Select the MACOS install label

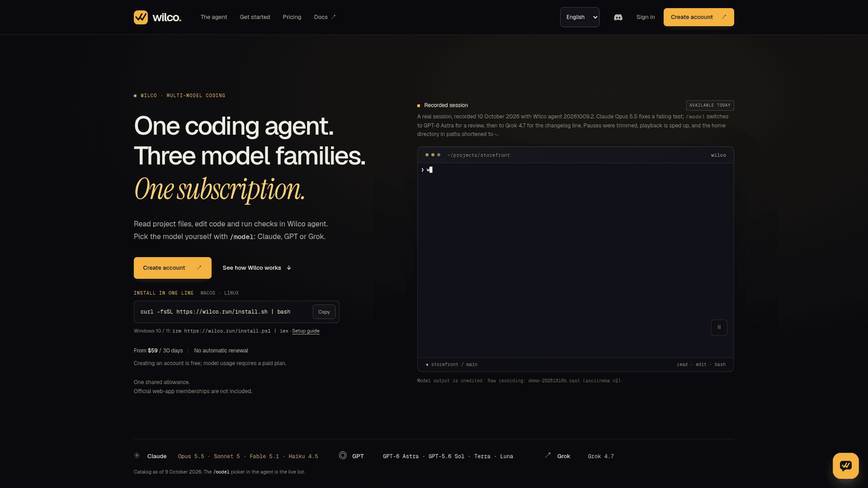(208, 293)
